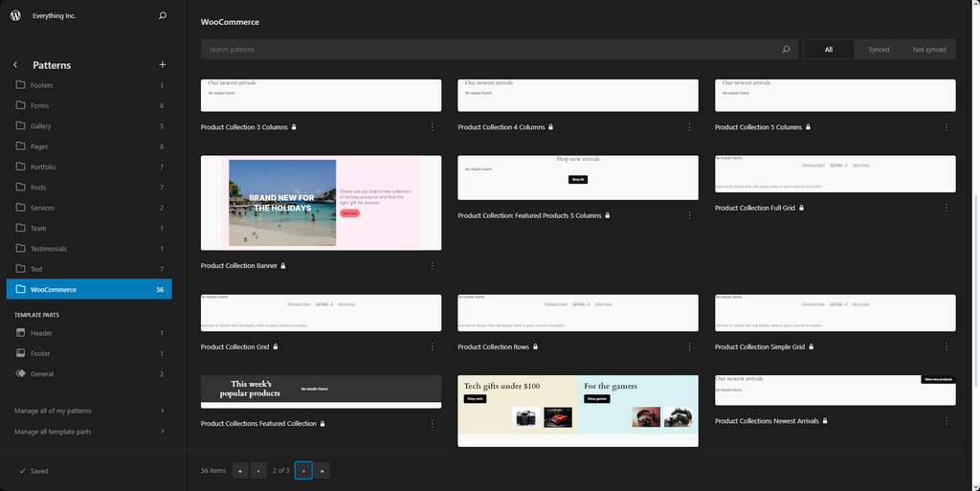Expand Manage all of my patterns

point(88,411)
